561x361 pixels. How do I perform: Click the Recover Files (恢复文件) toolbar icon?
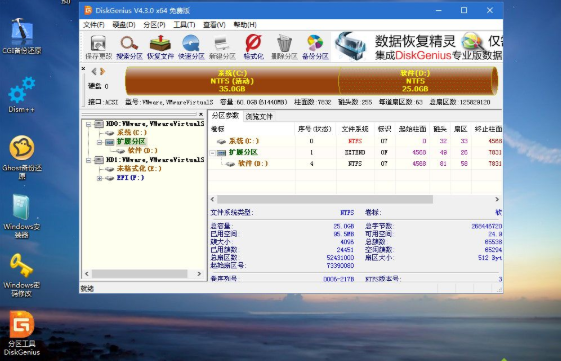(160, 47)
